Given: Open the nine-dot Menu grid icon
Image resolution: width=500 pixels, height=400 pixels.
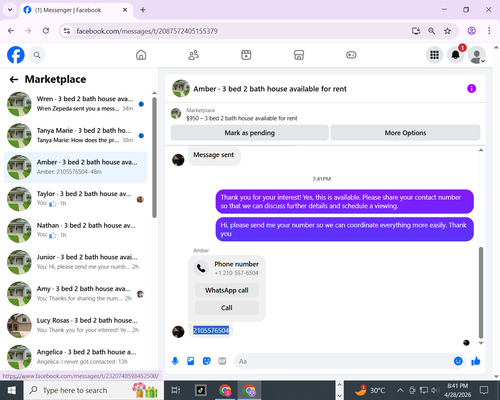Looking at the screenshot, I should (x=434, y=55).
